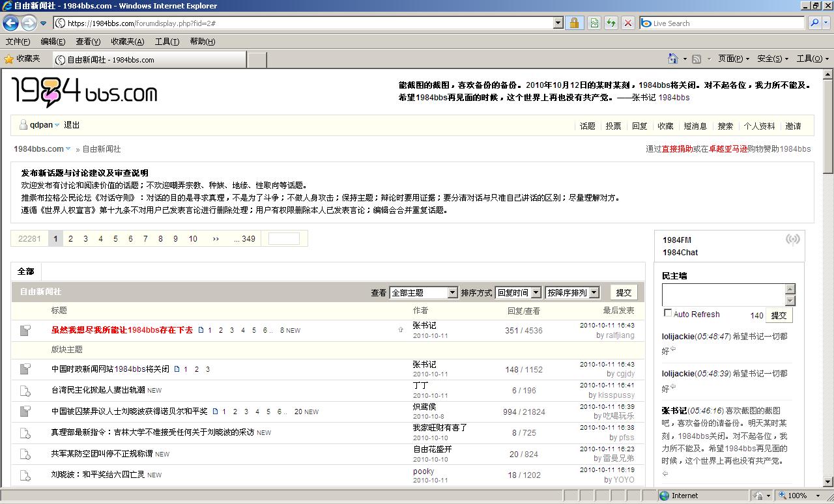Click the 提交 button next to sort dropdowns

coord(624,292)
